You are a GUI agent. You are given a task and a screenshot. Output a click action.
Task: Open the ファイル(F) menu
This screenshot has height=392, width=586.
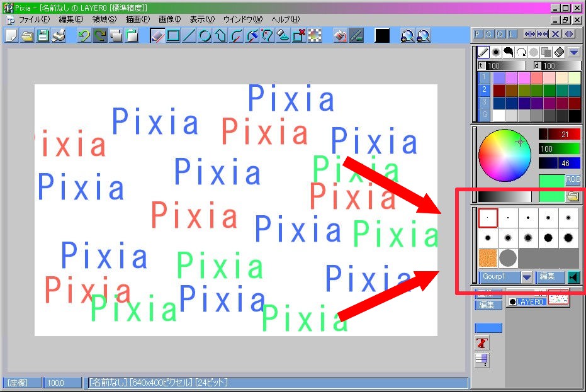click(34, 20)
